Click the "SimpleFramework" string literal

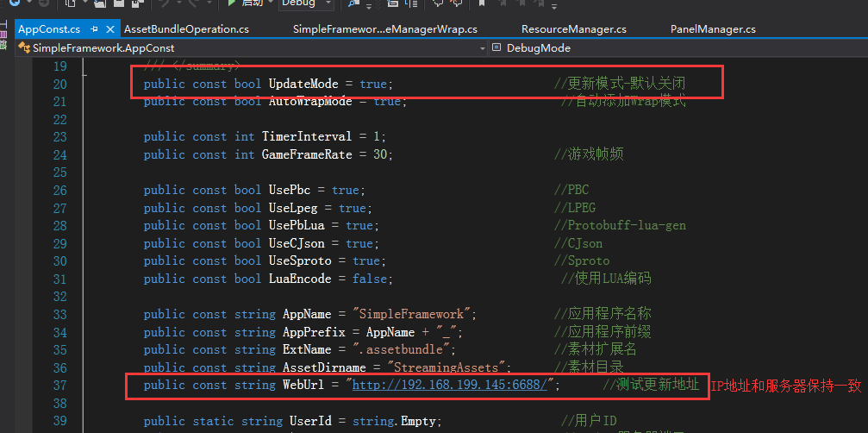411,314
